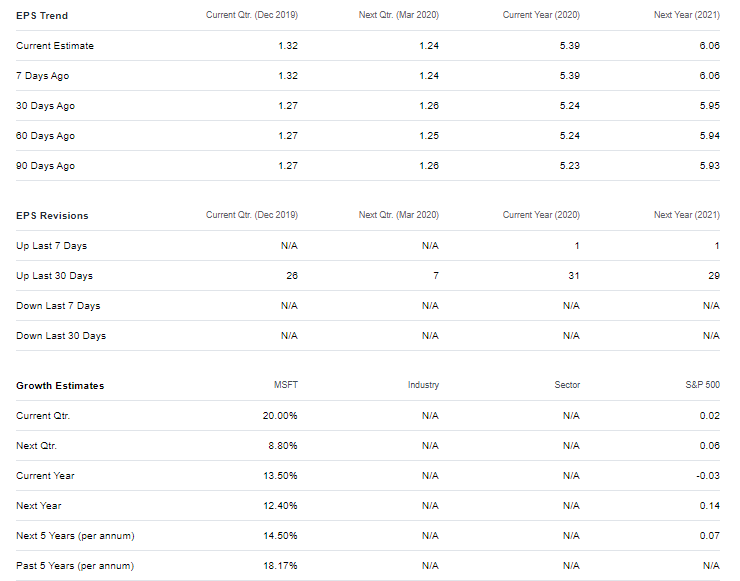
Task: Click the EPS Trend table heading
Action: point(42,16)
